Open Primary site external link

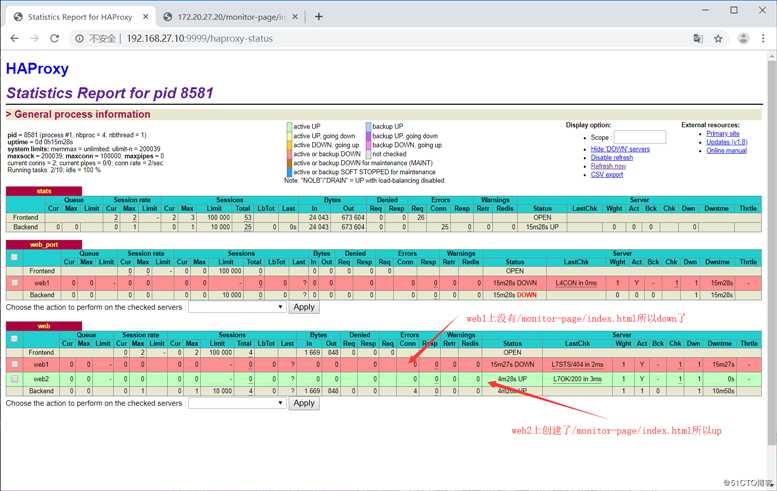(x=722, y=133)
